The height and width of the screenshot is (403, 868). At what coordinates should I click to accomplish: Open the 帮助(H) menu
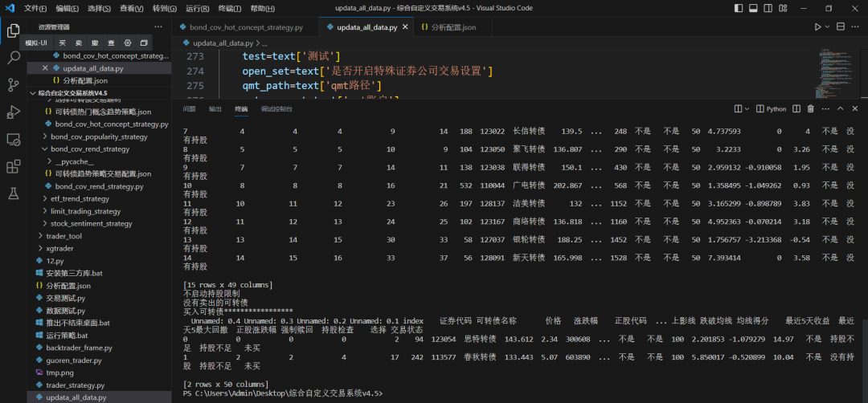pyautogui.click(x=261, y=9)
